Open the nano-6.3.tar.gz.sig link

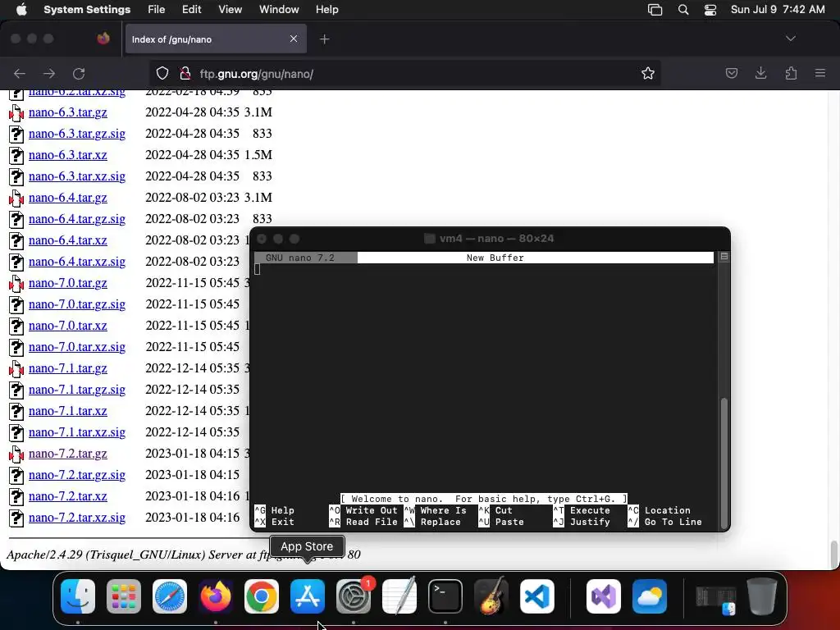click(77, 134)
